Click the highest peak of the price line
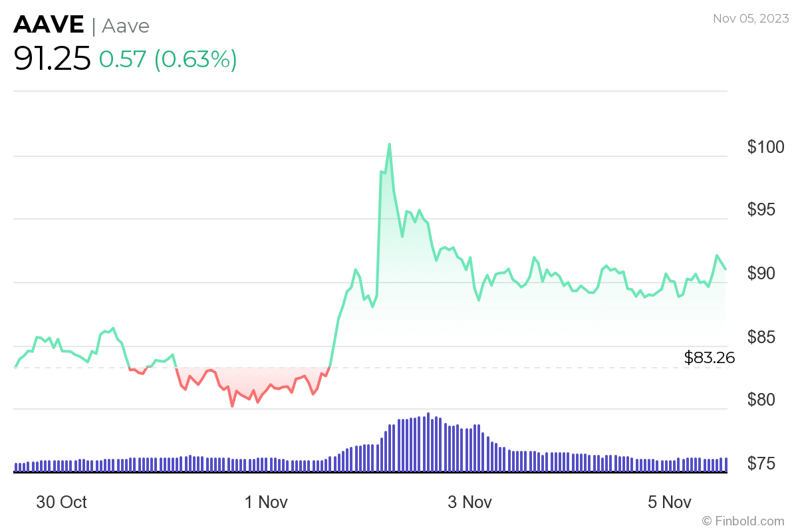 coord(389,144)
